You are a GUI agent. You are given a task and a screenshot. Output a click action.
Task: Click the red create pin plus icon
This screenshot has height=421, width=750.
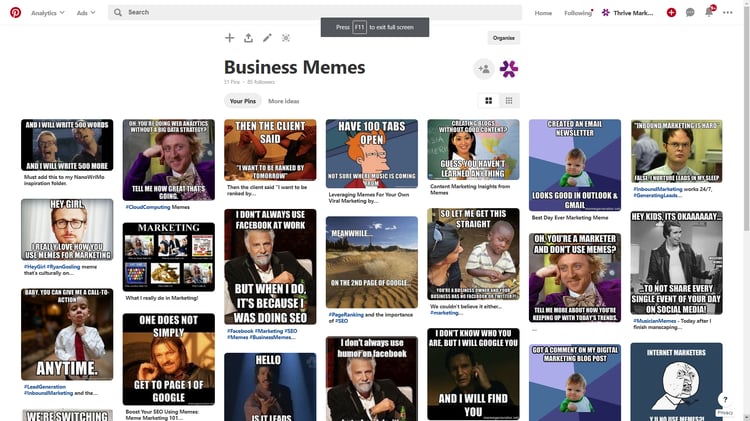click(671, 12)
